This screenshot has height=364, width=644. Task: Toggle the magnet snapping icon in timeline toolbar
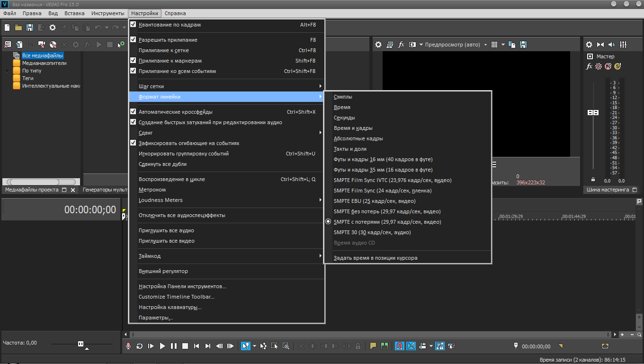[400, 346]
